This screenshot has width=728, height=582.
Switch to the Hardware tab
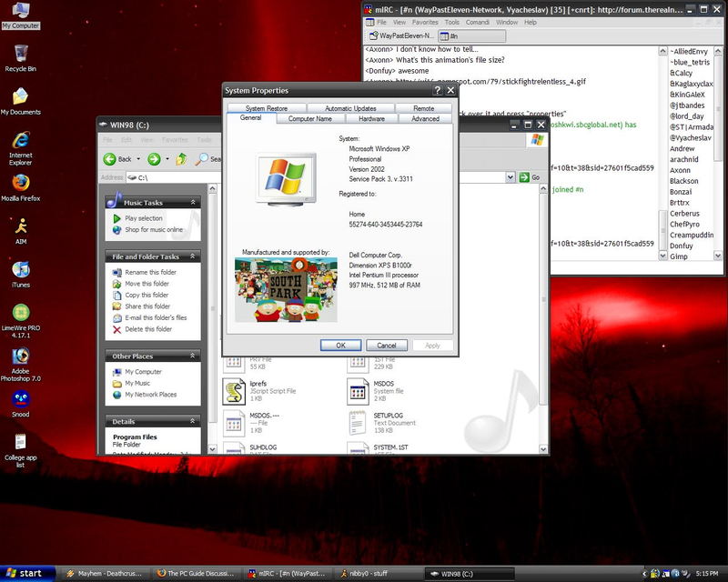point(371,119)
